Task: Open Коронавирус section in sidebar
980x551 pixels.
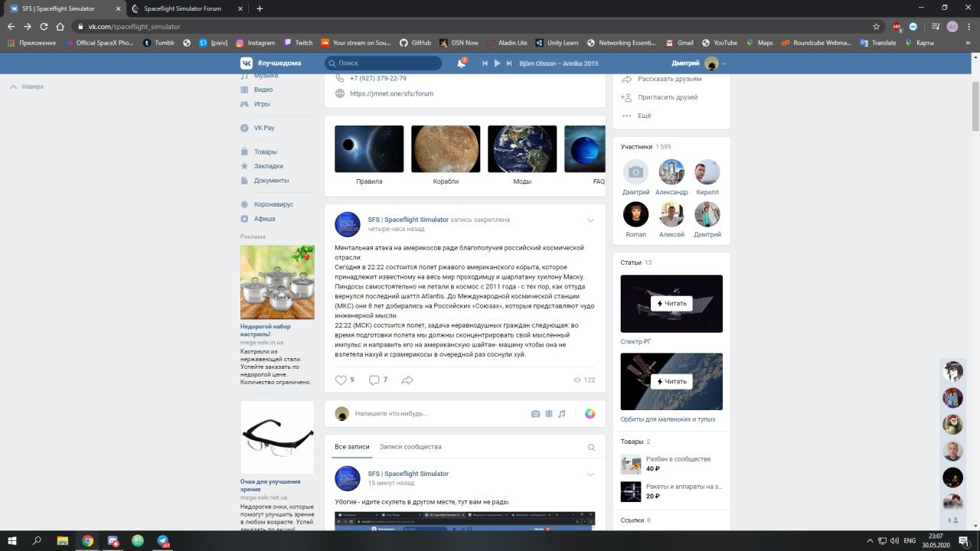Action: tap(273, 204)
